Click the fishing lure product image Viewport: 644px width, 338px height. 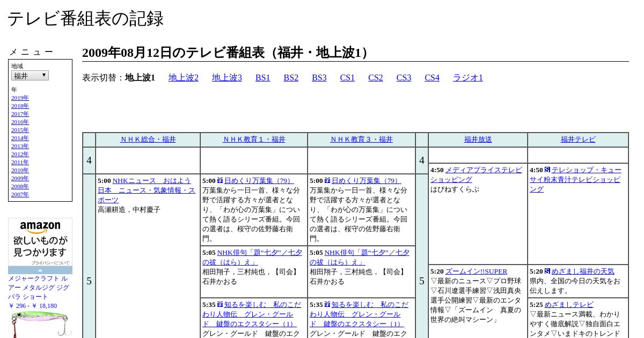click(x=40, y=325)
